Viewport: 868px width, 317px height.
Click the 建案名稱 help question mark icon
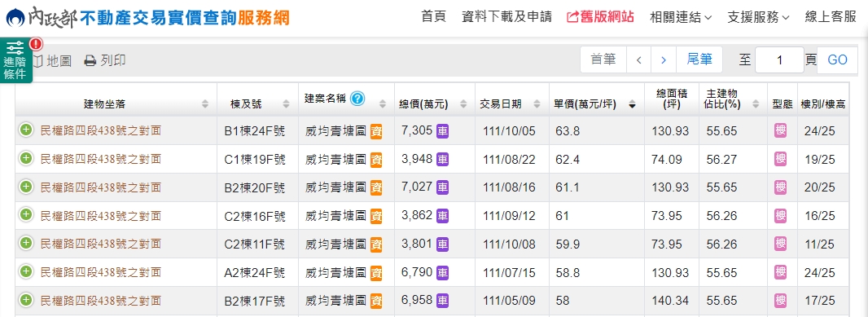357,98
